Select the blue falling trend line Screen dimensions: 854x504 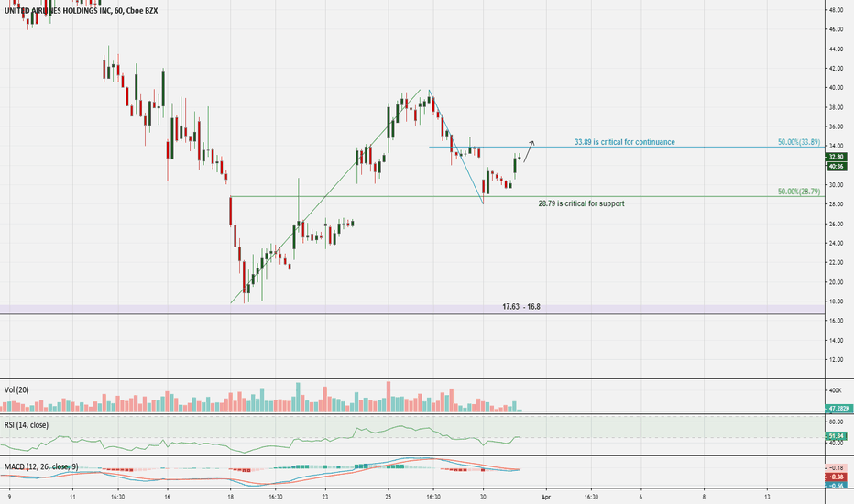[456, 148]
